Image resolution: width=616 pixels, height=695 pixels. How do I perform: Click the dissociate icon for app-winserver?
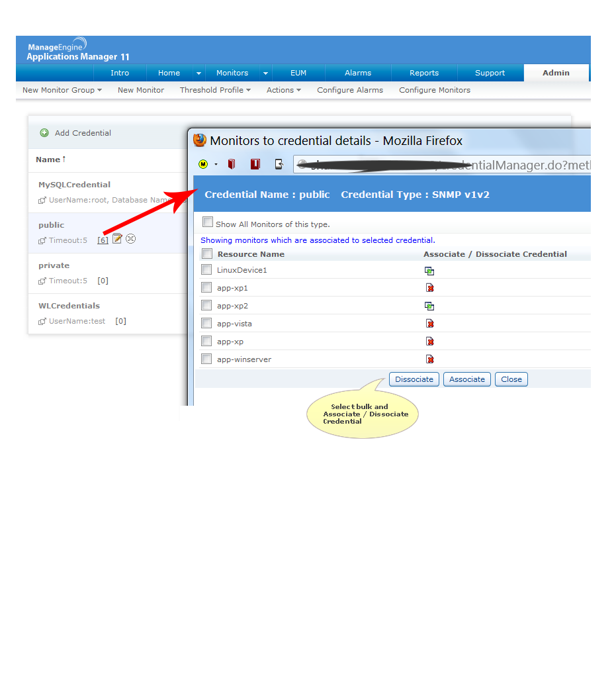pos(429,359)
